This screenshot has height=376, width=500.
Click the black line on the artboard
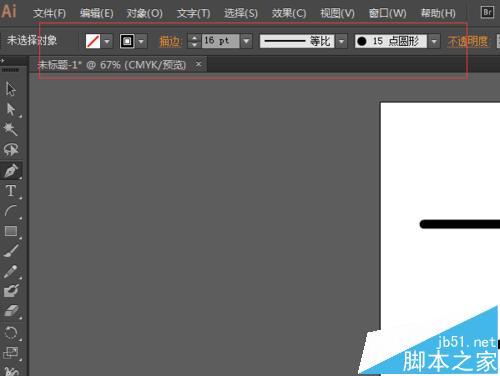(460, 224)
